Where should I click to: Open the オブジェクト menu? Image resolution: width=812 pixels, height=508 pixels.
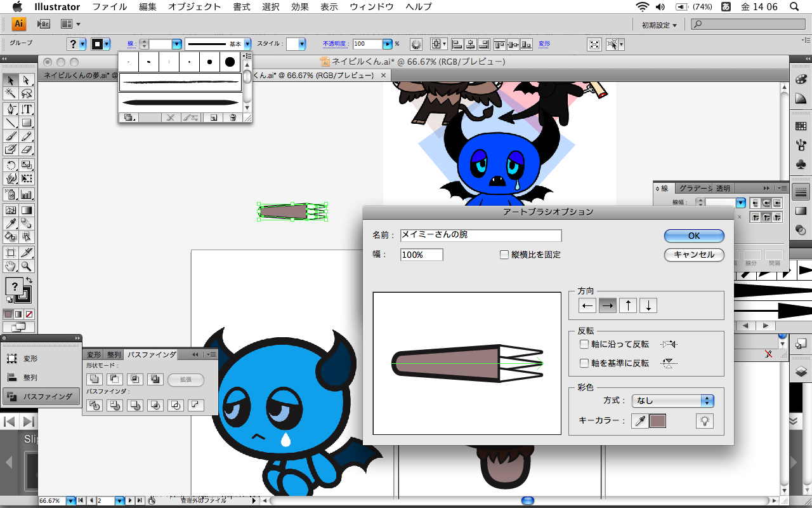coord(195,7)
